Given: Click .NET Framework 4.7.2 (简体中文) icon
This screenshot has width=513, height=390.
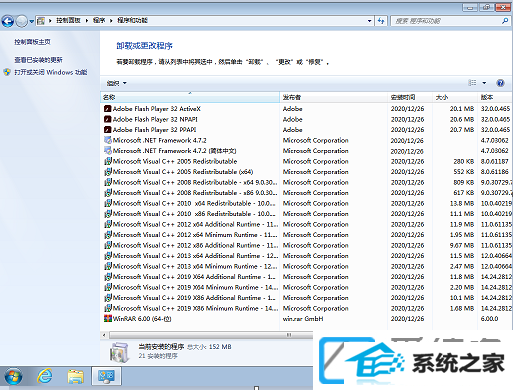Looking at the screenshot, I should (x=107, y=151).
